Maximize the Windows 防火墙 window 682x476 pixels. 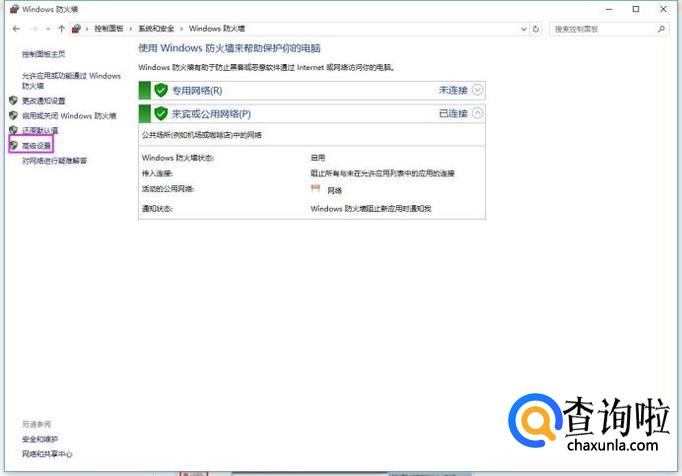tap(636, 9)
